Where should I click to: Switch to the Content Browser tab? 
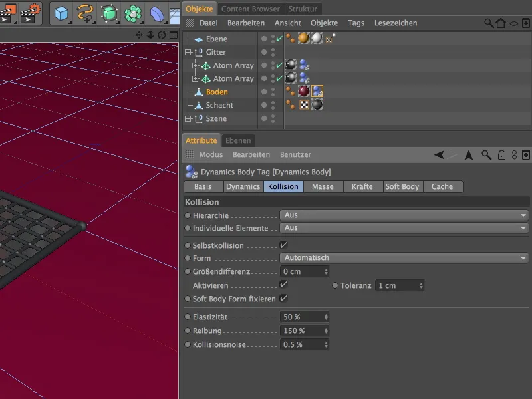251,9
